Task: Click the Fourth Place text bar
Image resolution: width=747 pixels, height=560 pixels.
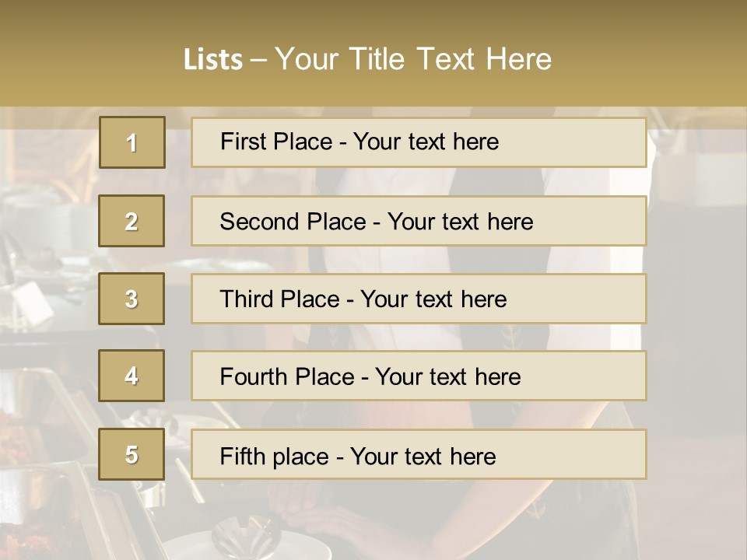Action: pyautogui.click(x=419, y=376)
